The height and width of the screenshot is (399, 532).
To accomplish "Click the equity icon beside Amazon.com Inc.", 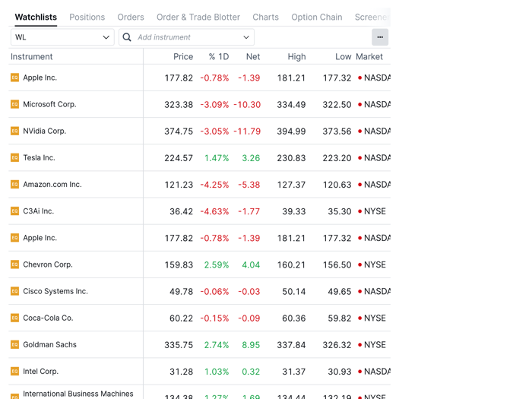I will coord(14,184).
